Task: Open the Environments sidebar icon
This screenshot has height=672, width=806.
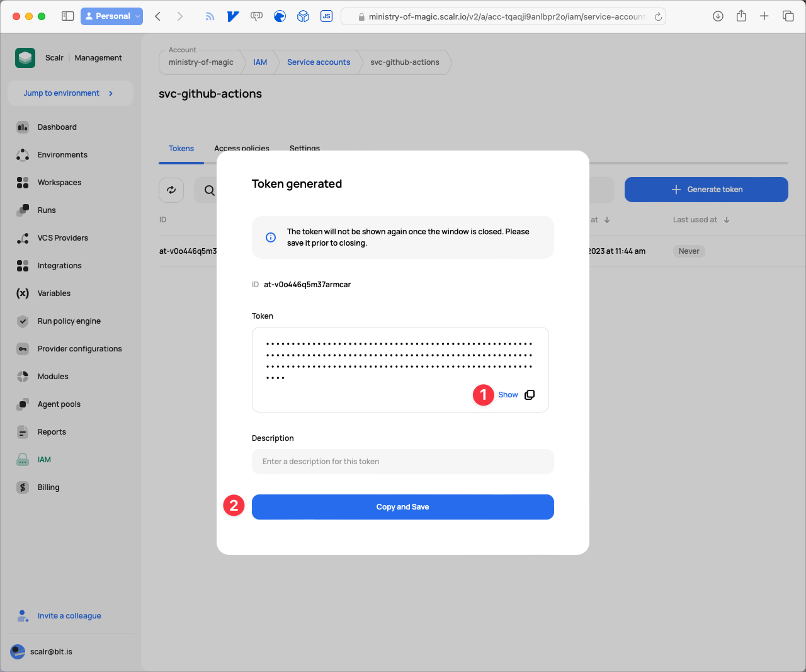Action: click(x=23, y=155)
